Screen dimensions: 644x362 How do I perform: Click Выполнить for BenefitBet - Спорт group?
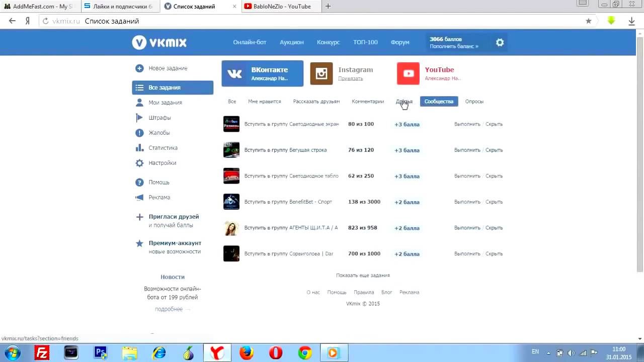tap(467, 202)
